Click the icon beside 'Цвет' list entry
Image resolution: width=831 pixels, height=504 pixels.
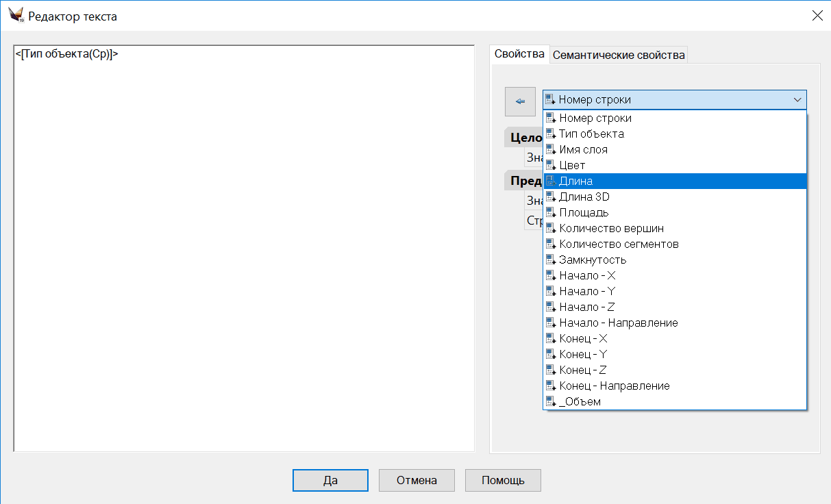[550, 166]
